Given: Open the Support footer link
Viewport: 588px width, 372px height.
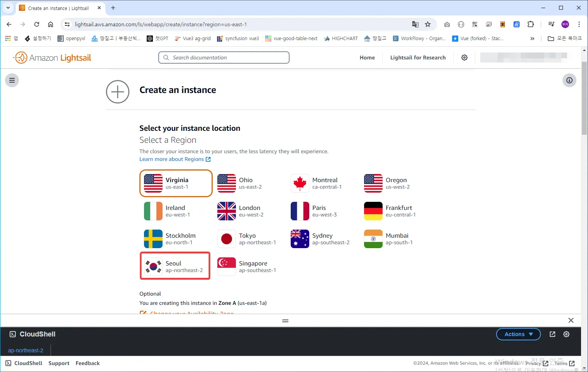Looking at the screenshot, I should [x=59, y=363].
